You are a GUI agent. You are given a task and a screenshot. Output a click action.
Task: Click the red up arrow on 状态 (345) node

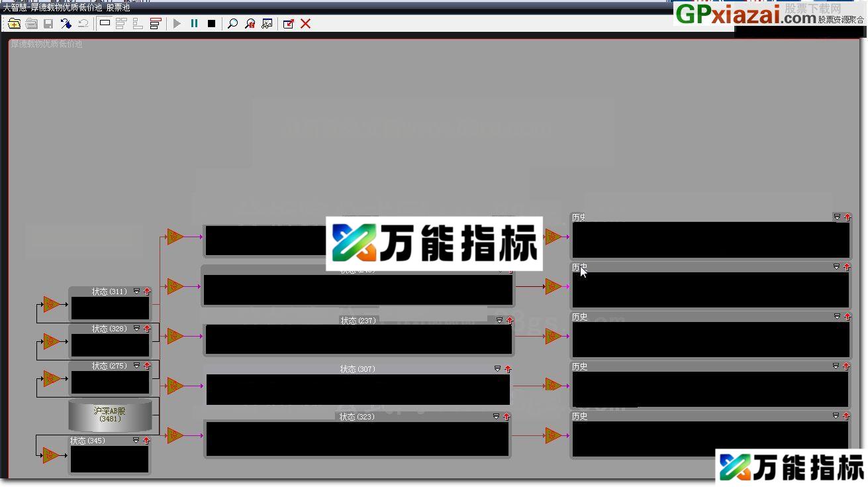pyautogui.click(x=147, y=440)
